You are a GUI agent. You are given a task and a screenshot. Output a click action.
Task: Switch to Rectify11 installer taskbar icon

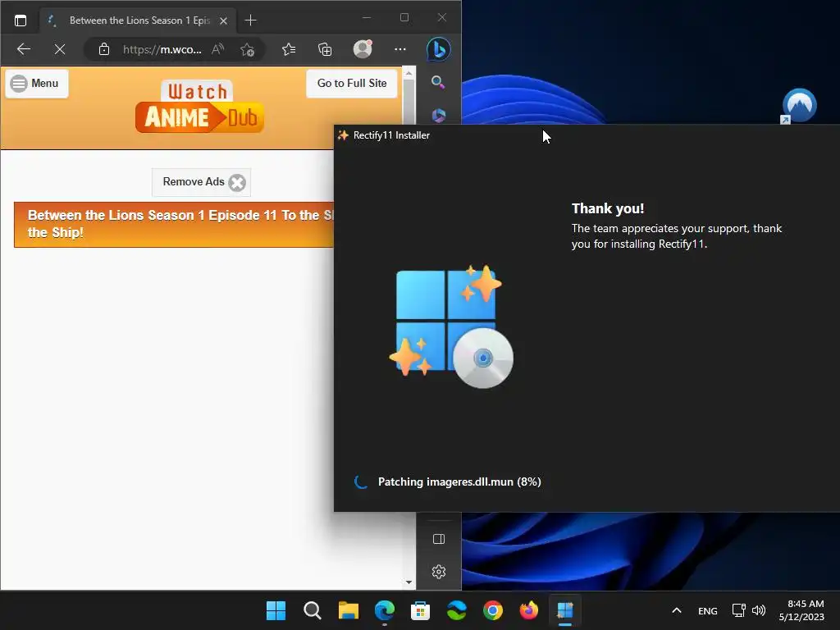pos(565,610)
